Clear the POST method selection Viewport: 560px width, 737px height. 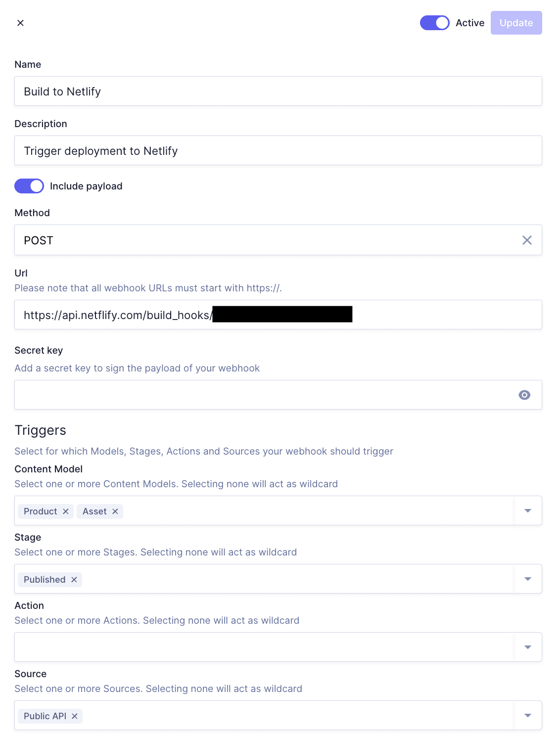(527, 240)
